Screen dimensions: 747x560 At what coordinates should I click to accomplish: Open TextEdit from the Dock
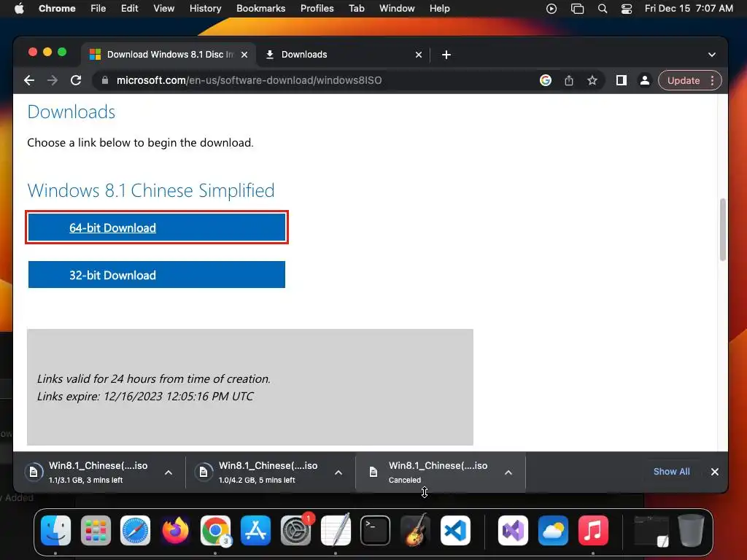pyautogui.click(x=336, y=530)
